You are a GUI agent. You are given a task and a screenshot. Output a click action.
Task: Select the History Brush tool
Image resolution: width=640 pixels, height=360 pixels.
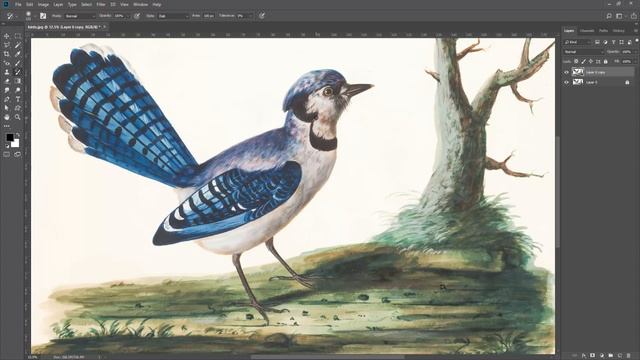point(18,72)
